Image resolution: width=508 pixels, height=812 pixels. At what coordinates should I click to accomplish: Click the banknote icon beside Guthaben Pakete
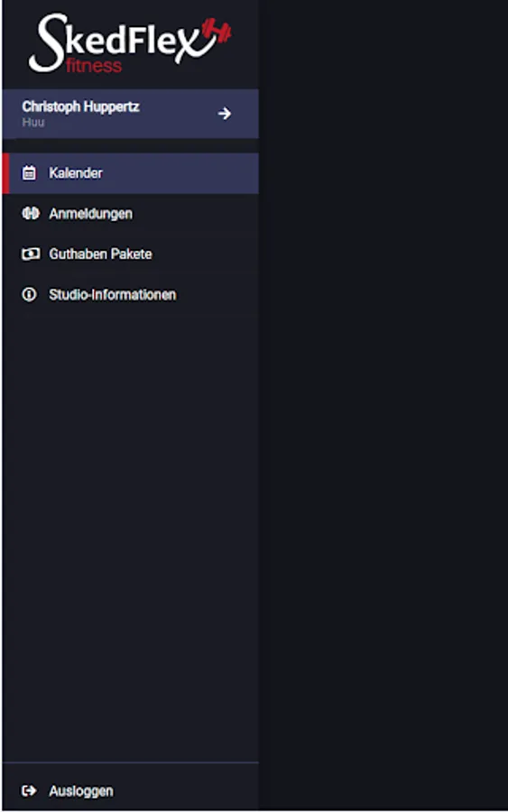tap(30, 254)
